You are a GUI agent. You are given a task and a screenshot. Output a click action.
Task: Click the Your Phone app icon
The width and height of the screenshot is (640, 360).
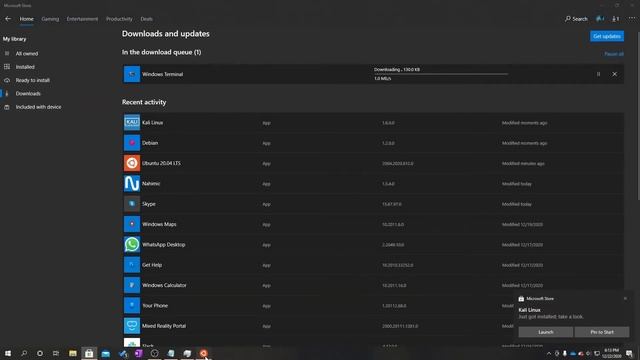(132, 305)
